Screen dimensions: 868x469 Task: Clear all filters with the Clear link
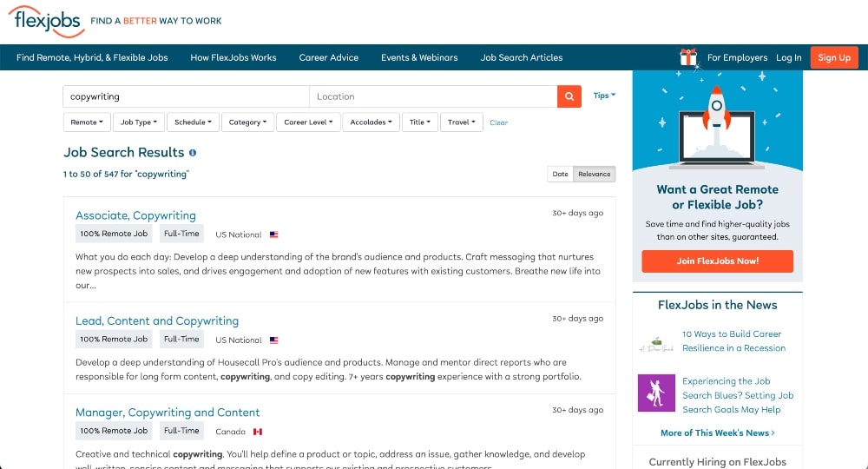tap(498, 122)
